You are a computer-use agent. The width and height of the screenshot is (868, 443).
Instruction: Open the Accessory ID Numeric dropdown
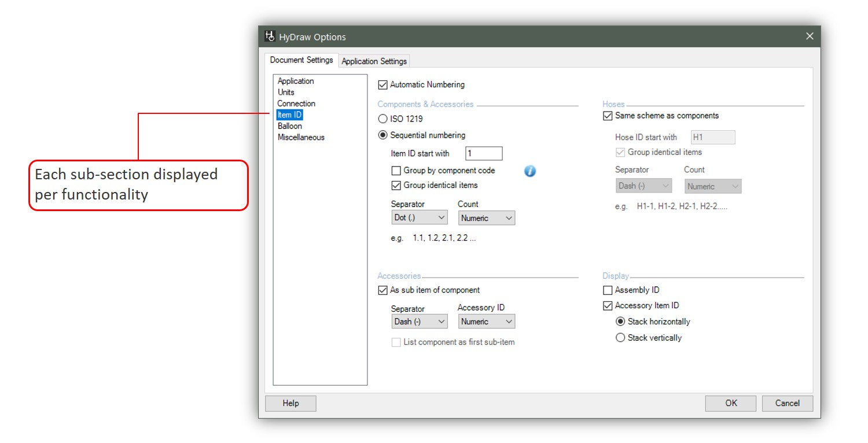point(486,322)
